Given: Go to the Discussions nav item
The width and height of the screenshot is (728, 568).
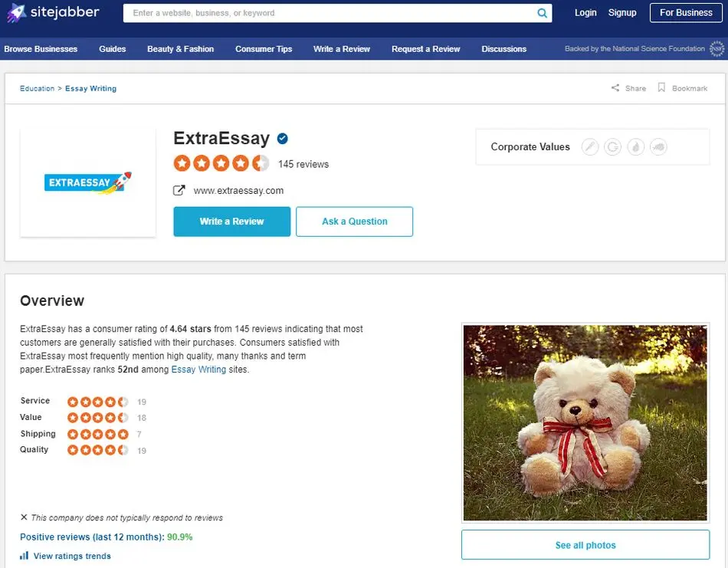Looking at the screenshot, I should (503, 49).
